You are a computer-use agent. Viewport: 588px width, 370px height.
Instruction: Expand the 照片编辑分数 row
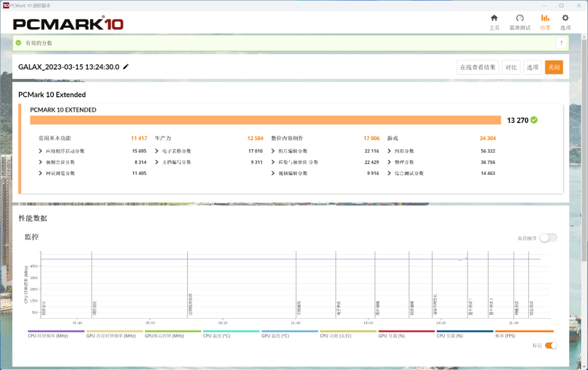point(273,151)
